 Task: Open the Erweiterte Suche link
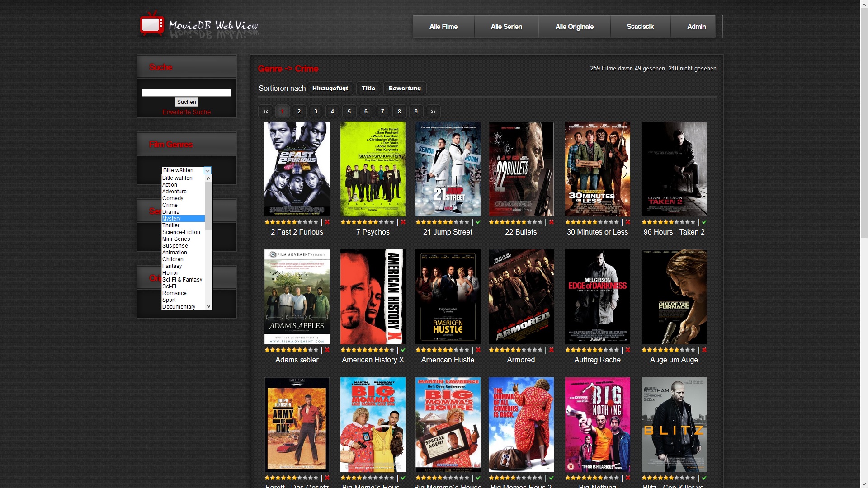point(186,112)
